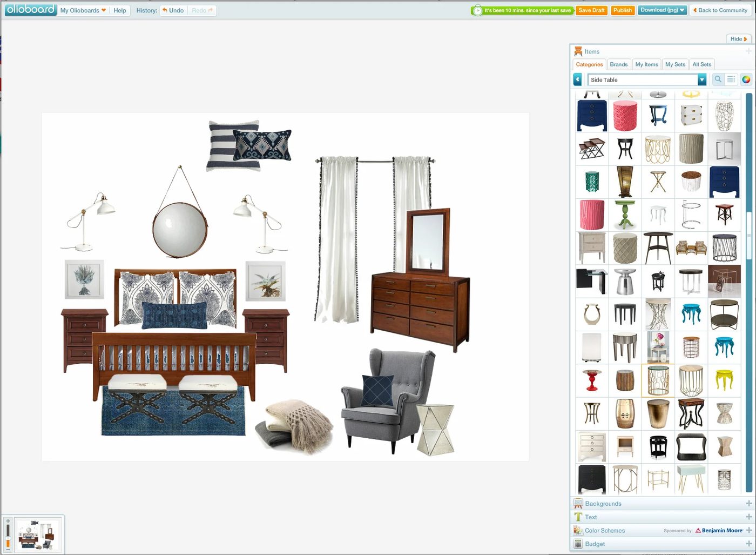The height and width of the screenshot is (555, 756).
Task: Click the search magnifier icon in Items panel
Action: pyautogui.click(x=718, y=79)
